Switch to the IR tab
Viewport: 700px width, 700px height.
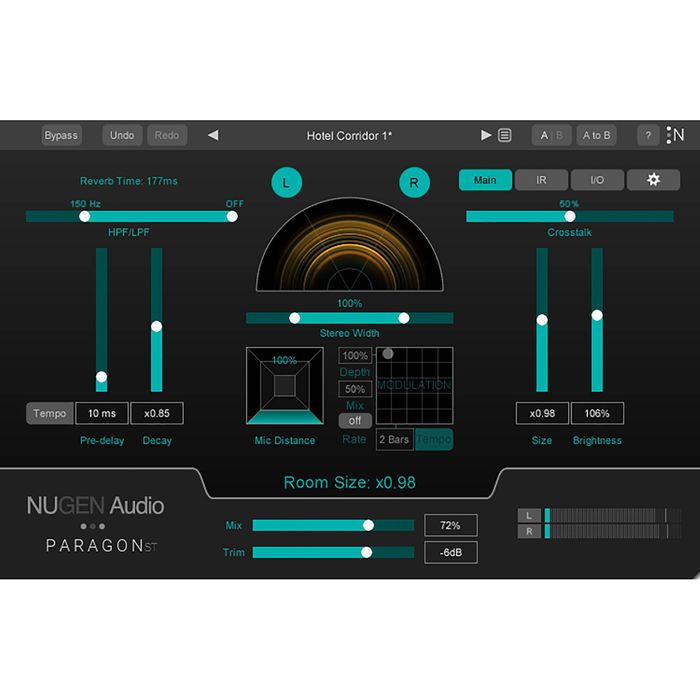pyautogui.click(x=541, y=180)
